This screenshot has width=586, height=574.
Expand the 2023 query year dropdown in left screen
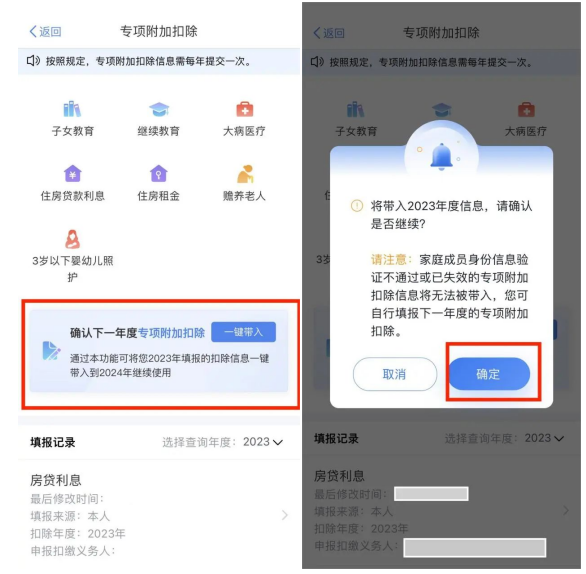[263, 442]
